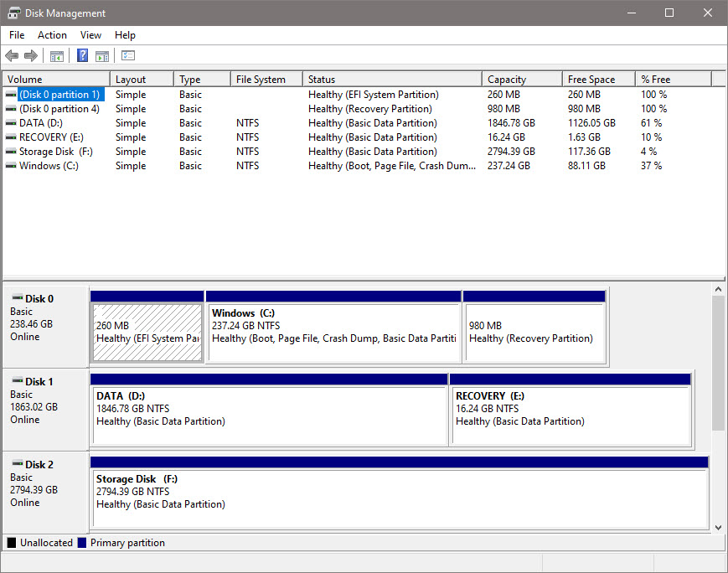
Task: Click the Forward arrow toolbar icon
Action: coord(31,56)
